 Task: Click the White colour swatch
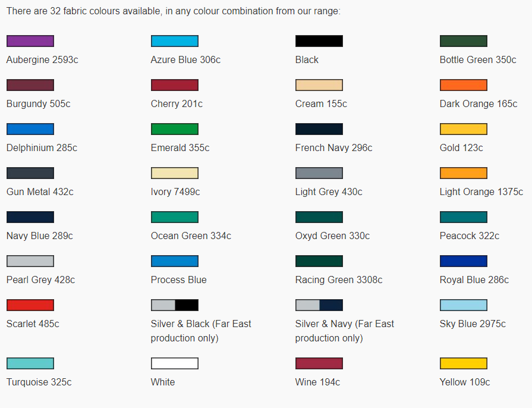pos(175,363)
